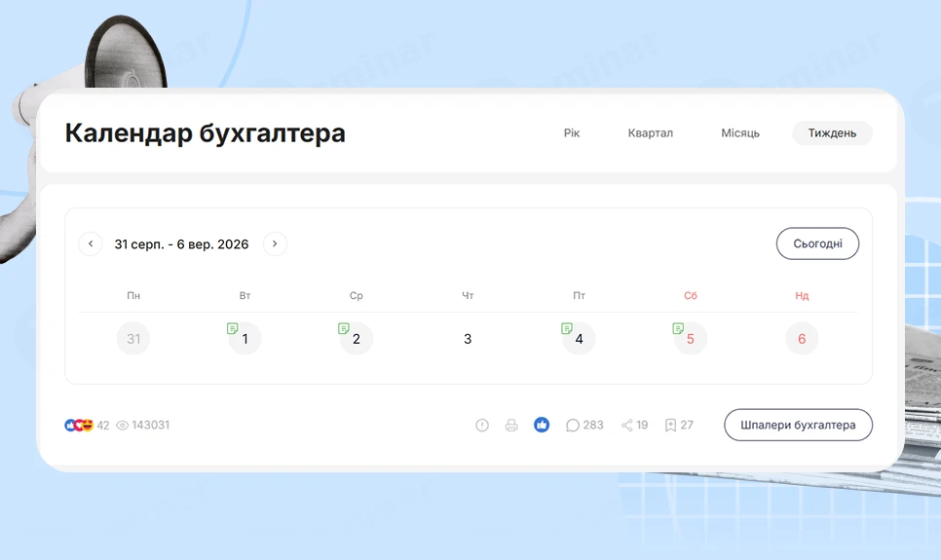This screenshot has width=941, height=560.
Task: Open the green note icon on day 2
Action: pos(343,328)
